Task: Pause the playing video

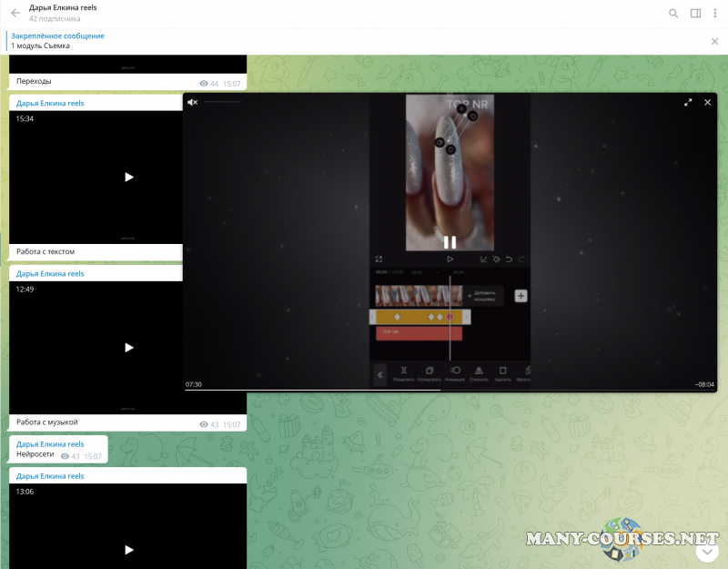Action: coord(450,242)
